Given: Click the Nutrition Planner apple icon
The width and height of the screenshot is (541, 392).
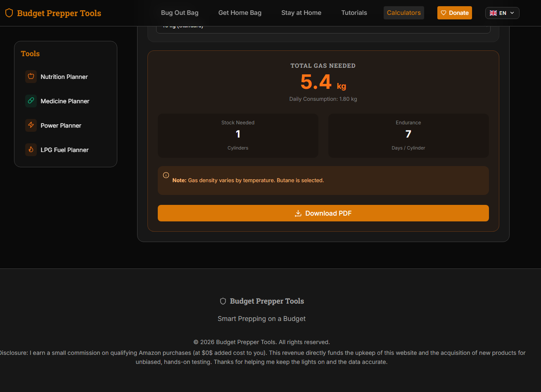Looking at the screenshot, I should (x=31, y=77).
